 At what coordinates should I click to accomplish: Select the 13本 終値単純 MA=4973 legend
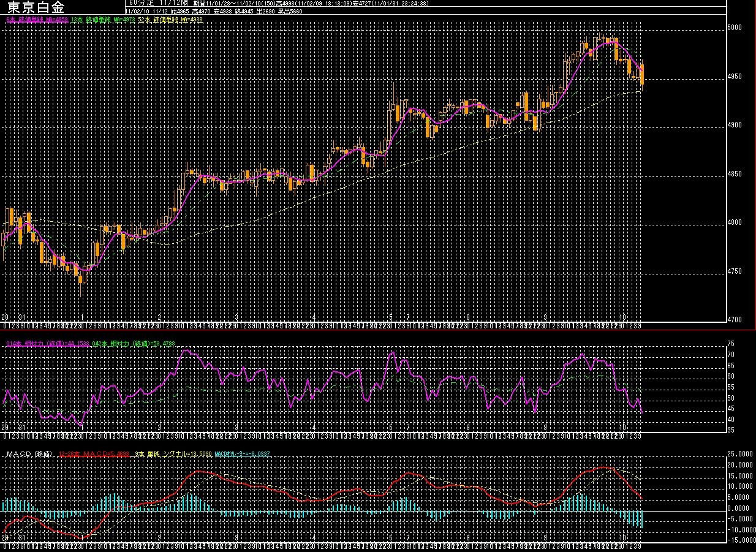(103, 20)
